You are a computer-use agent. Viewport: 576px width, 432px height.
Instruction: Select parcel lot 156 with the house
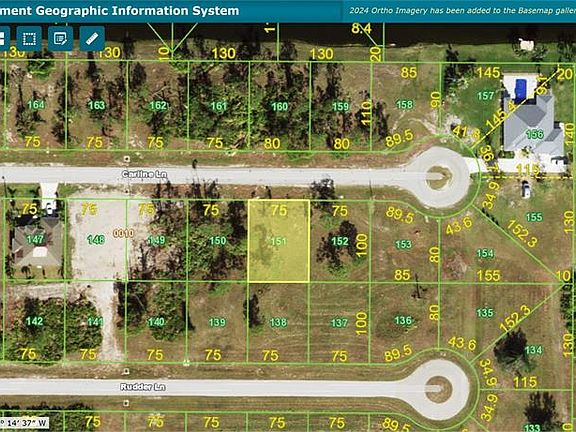[x=534, y=134]
